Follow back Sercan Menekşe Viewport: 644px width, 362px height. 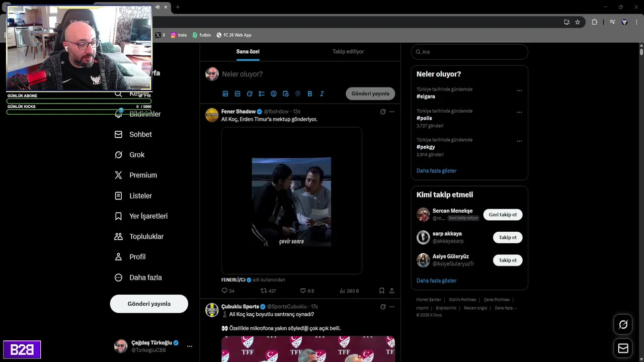[x=503, y=215]
